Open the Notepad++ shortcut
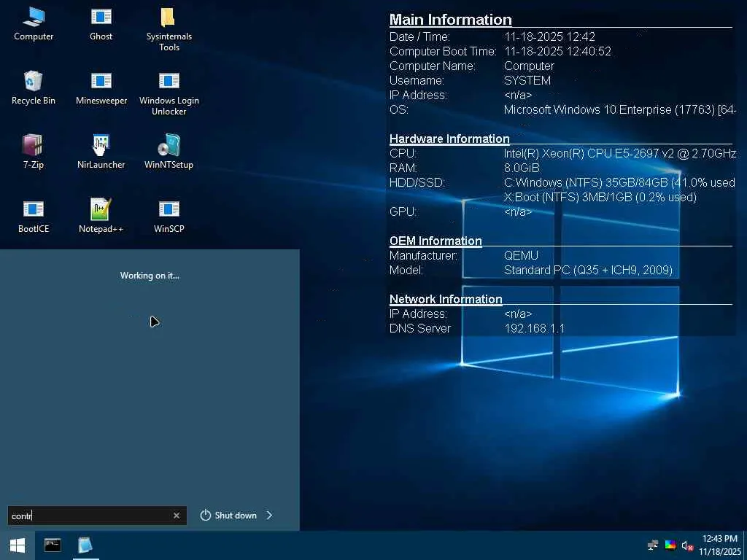The width and height of the screenshot is (747, 560). click(x=101, y=216)
